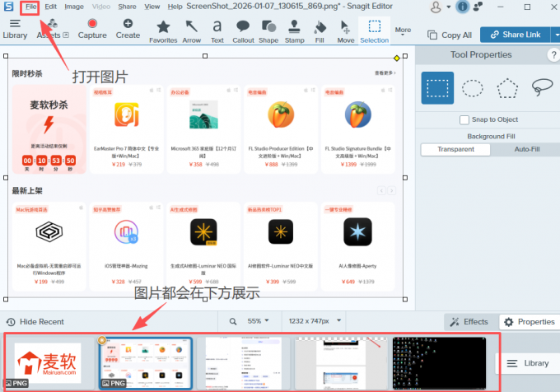Click the red Capture button

(x=92, y=30)
